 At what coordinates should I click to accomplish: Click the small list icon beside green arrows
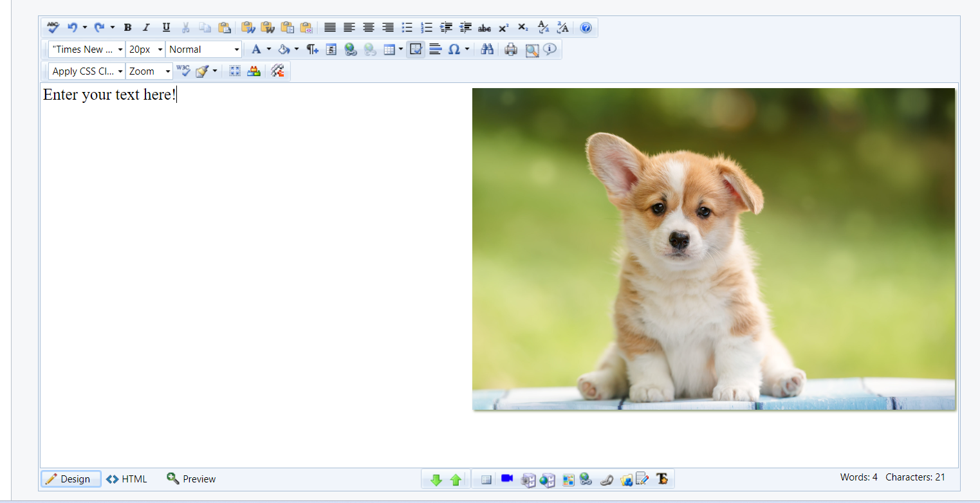coord(486,480)
